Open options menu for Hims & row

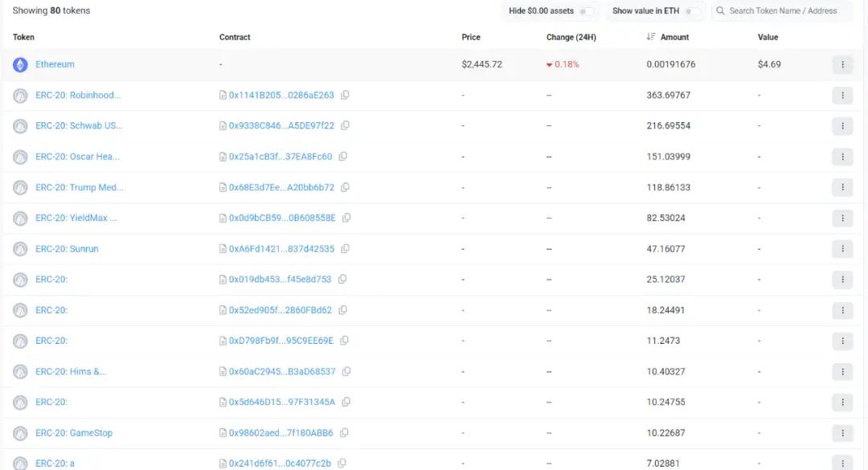click(842, 371)
